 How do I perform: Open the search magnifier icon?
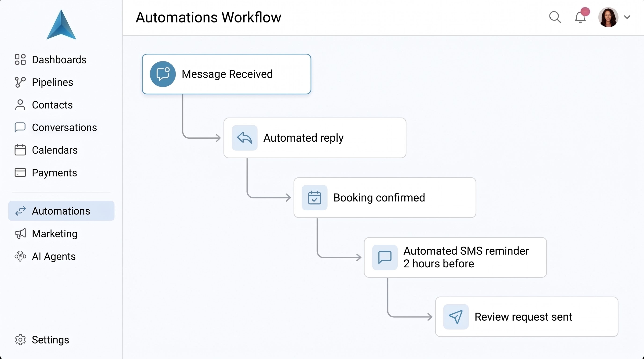555,17
